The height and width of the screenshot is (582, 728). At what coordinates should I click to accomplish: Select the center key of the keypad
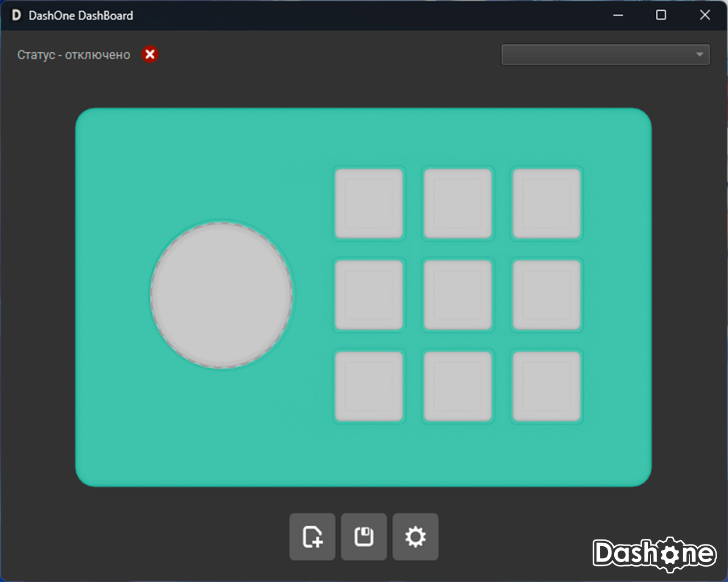(458, 295)
